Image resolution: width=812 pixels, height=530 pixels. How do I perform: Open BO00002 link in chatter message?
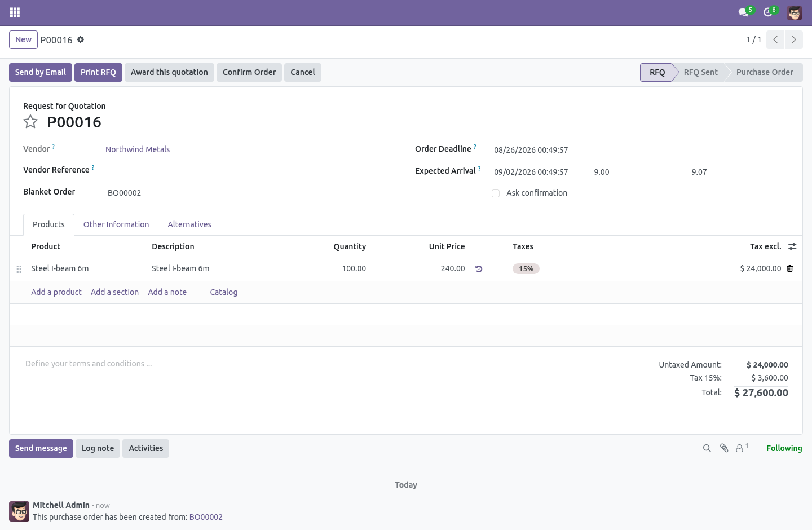click(x=206, y=517)
